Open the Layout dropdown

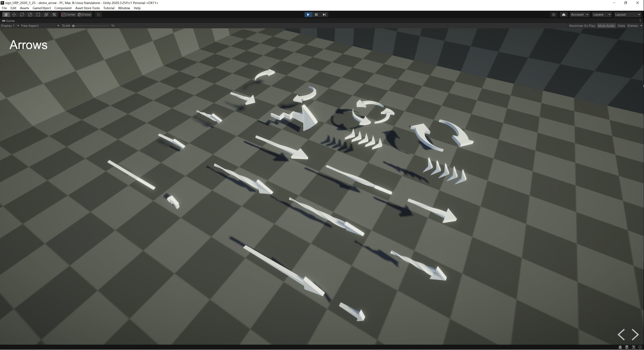pos(628,15)
